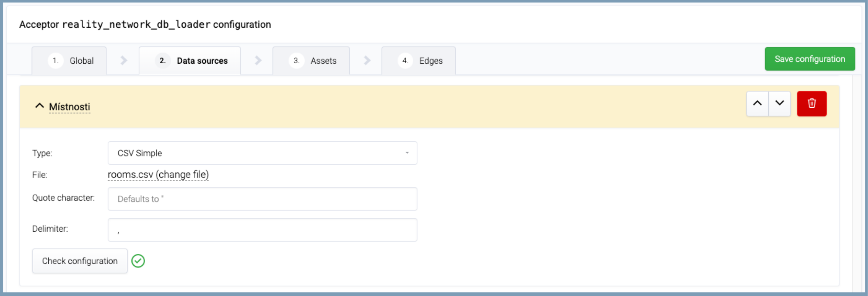The height and width of the screenshot is (296, 868).
Task: Open the Type dropdown showing CSV Simple
Action: pos(262,153)
